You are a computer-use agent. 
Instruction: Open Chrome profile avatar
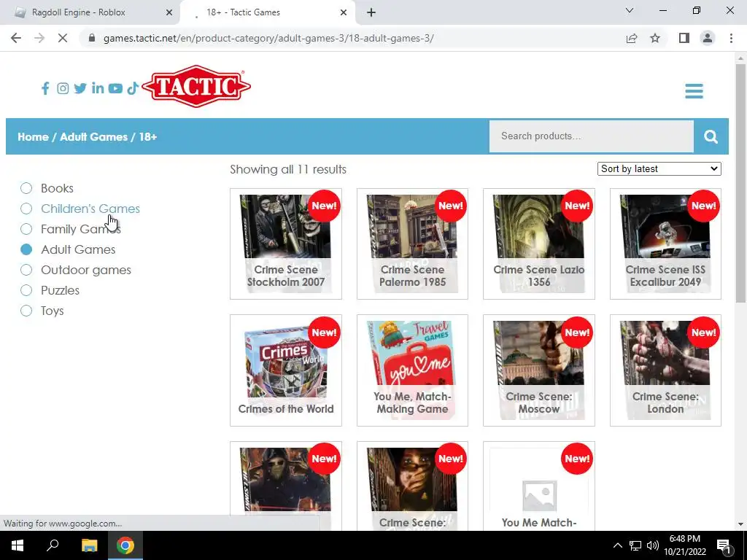(x=708, y=38)
